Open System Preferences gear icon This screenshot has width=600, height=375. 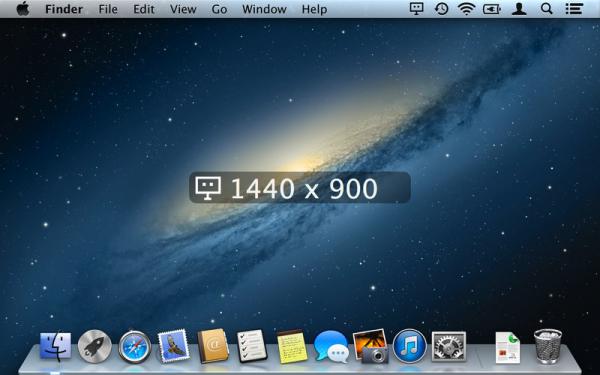tap(449, 346)
